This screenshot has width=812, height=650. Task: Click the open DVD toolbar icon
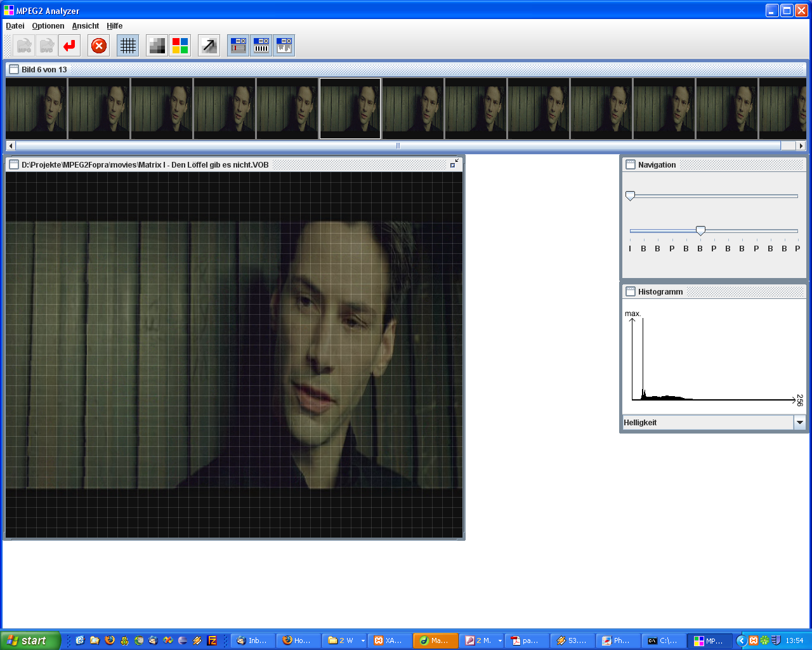[x=47, y=46]
